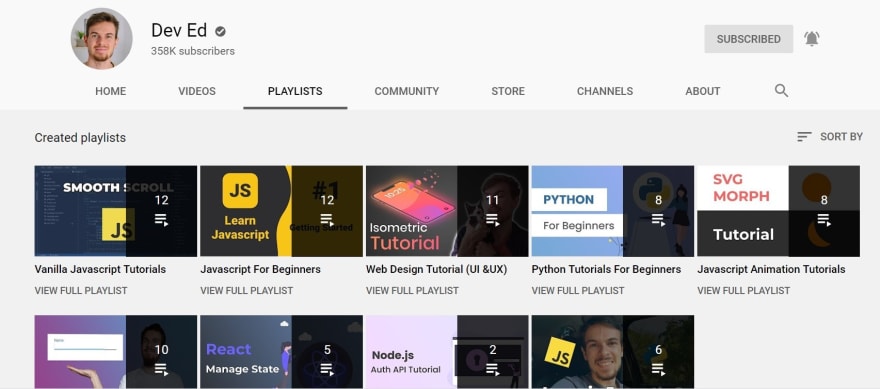View full playlist for Web Design Tutorial
Image resolution: width=880 pixels, height=389 pixels.
pos(412,291)
